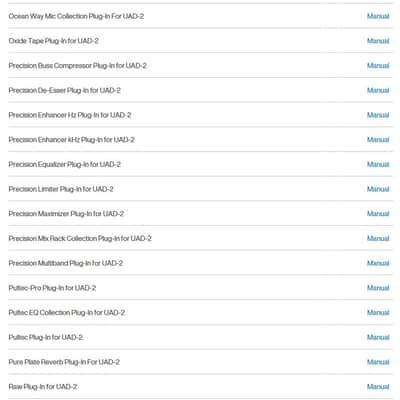
Task: Open Manual for Precision Buss Compressor
Action: (x=378, y=65)
